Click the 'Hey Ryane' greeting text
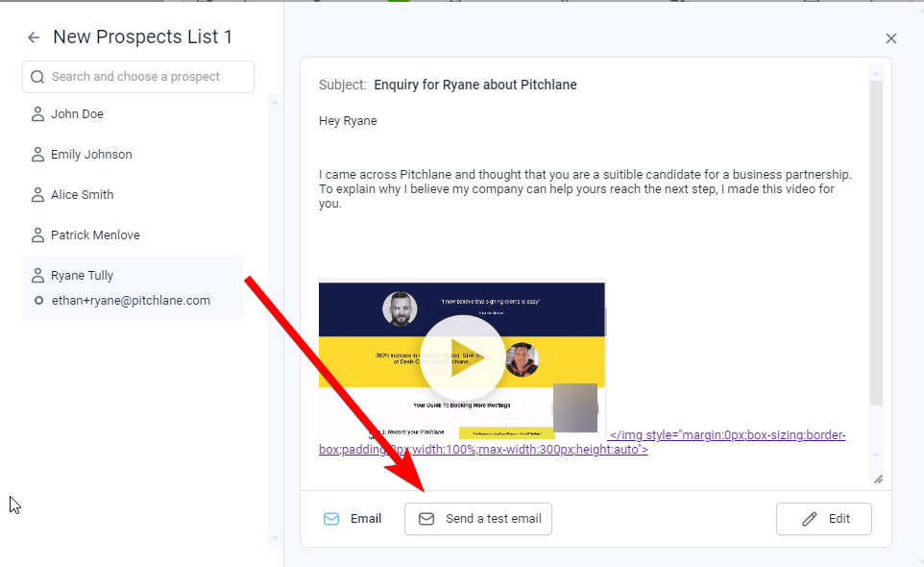Image resolution: width=924 pixels, height=567 pixels. [x=348, y=121]
